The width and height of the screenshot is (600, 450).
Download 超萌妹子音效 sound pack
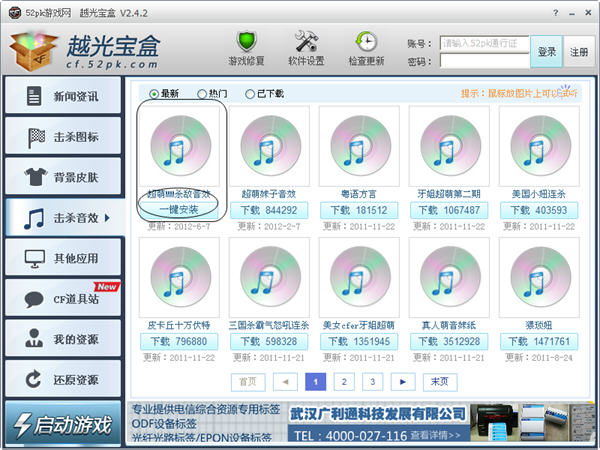tap(269, 210)
